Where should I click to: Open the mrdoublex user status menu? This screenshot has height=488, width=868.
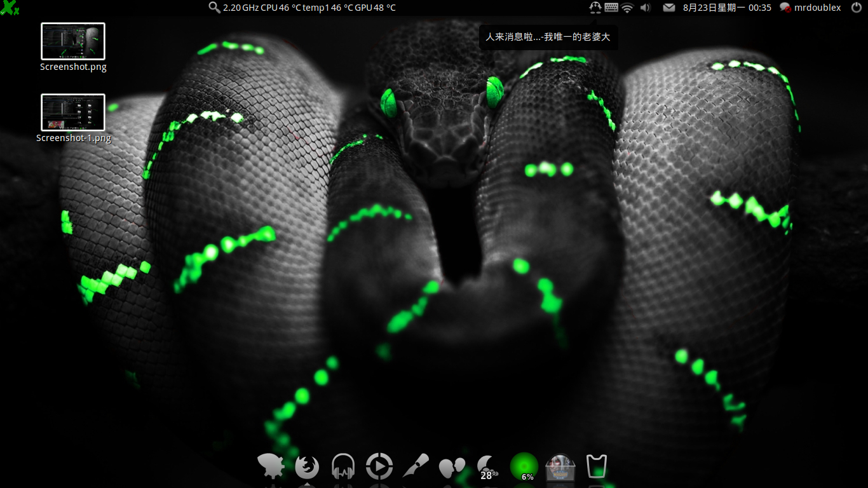tap(810, 8)
